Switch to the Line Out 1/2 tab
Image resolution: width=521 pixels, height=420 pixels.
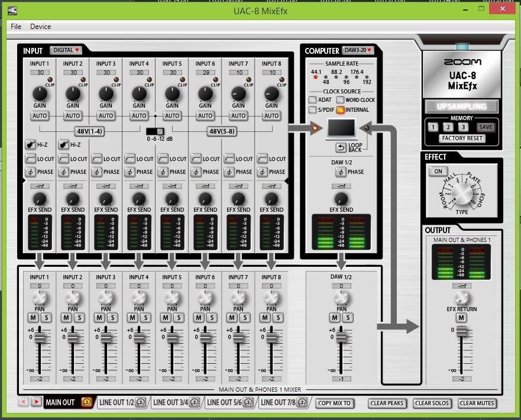click(x=117, y=402)
